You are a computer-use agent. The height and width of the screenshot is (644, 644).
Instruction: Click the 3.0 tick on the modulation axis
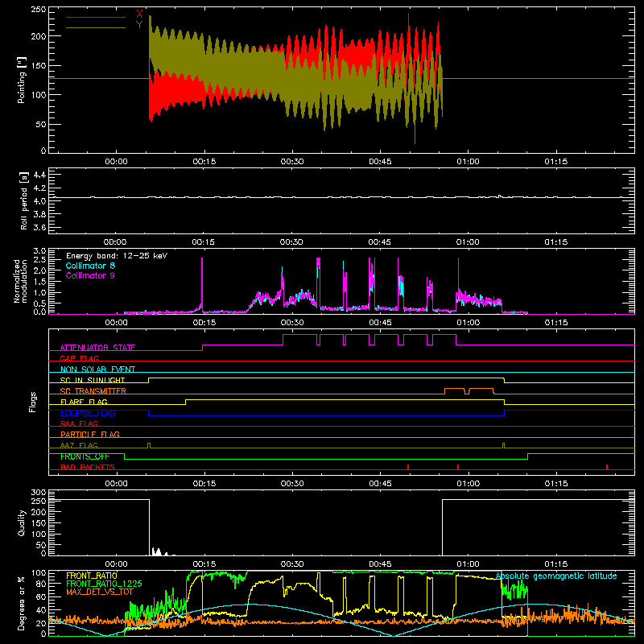[39, 251]
